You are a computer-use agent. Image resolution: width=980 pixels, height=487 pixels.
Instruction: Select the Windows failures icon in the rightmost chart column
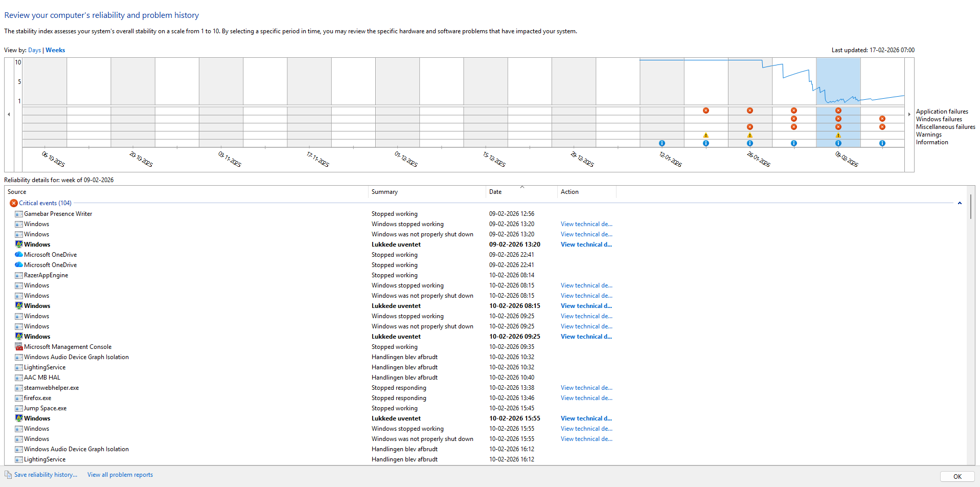pos(882,119)
